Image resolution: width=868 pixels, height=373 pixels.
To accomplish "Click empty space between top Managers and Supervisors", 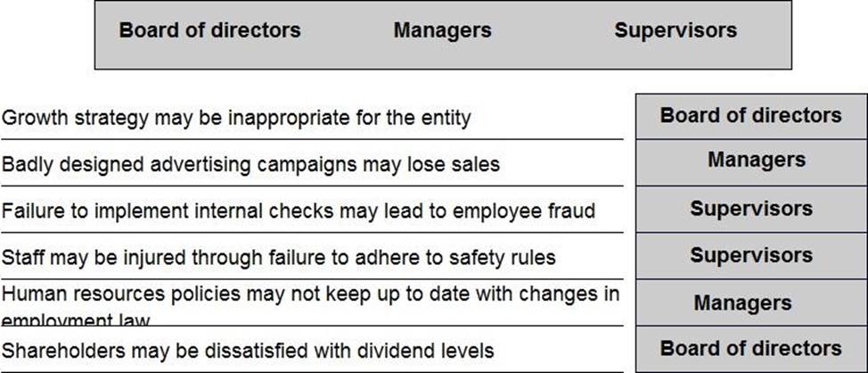I will click(x=553, y=30).
